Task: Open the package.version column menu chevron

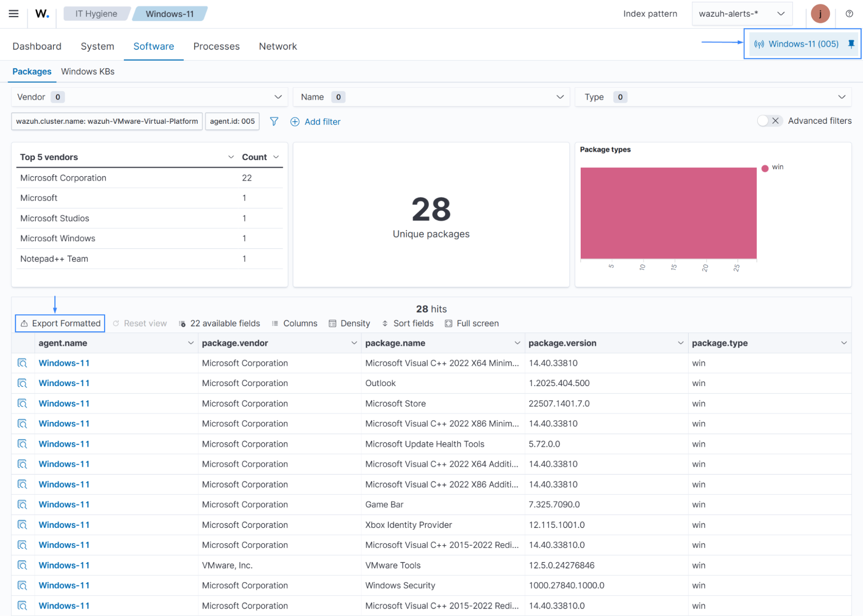Action: (x=680, y=343)
